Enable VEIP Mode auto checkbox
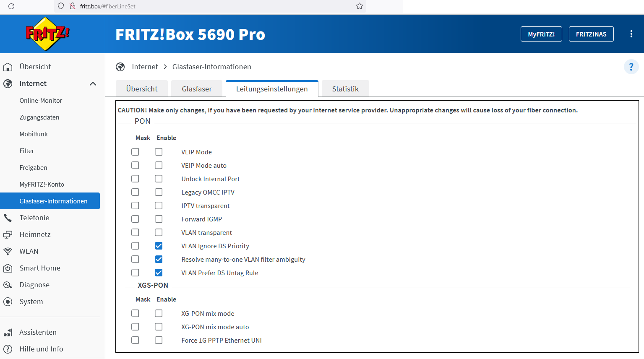Screen dimensions: 644x359 tap(159, 165)
